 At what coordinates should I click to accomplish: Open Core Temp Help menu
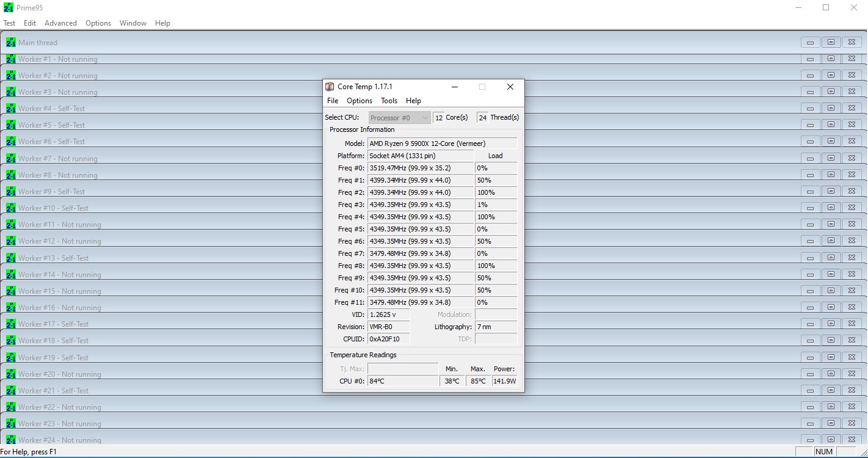413,101
